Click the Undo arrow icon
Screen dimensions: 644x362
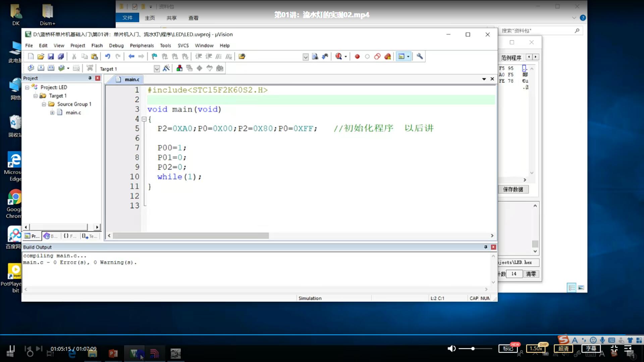pyautogui.click(x=108, y=57)
